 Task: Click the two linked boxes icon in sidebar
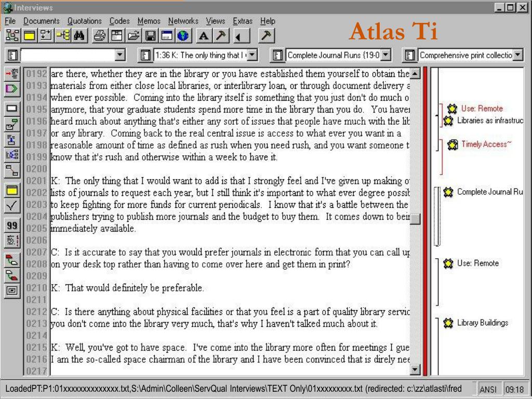click(x=12, y=170)
